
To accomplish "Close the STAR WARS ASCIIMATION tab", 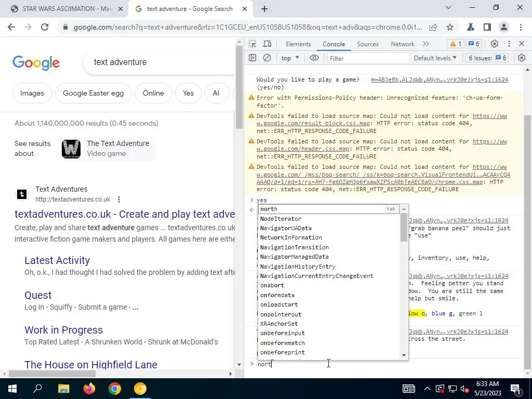I will [x=120, y=9].
